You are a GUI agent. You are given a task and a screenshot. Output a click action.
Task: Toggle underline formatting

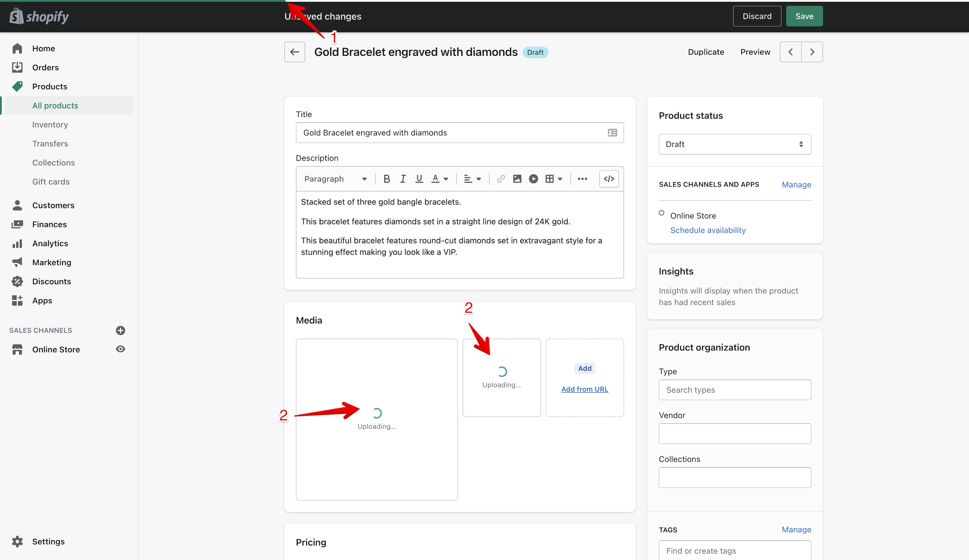pos(419,179)
